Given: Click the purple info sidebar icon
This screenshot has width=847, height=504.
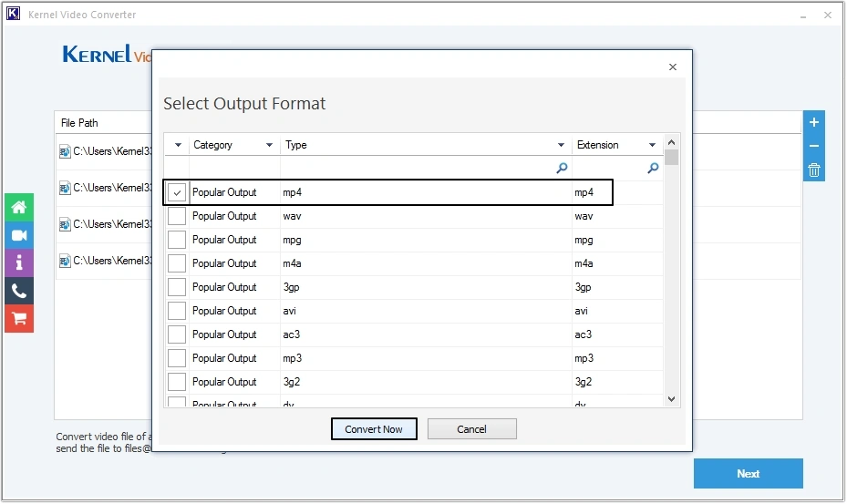Looking at the screenshot, I should [18, 262].
